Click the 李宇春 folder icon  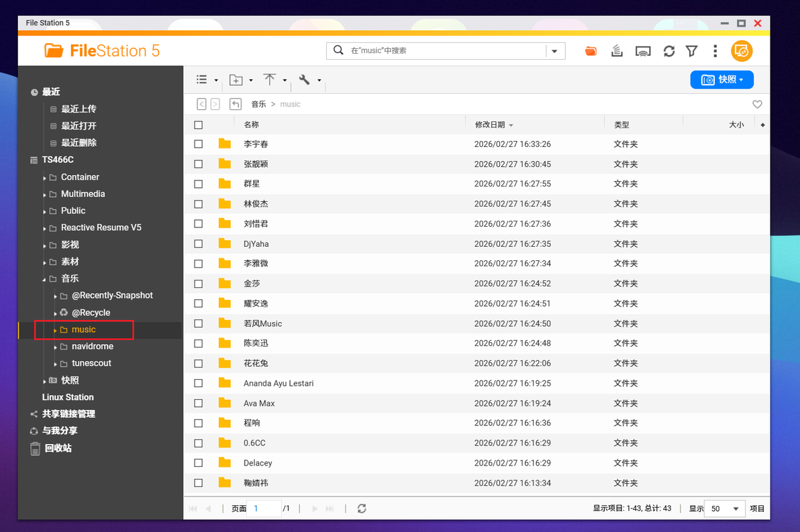224,144
